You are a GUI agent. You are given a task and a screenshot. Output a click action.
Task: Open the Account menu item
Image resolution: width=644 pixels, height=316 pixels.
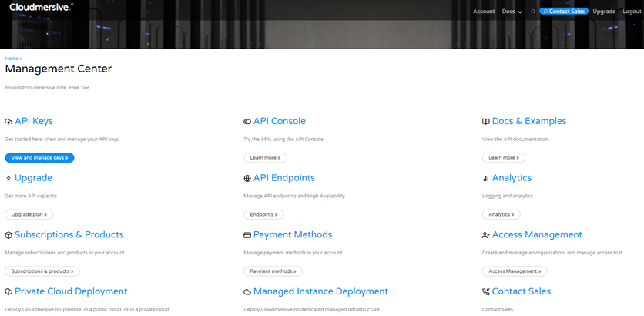484,12
